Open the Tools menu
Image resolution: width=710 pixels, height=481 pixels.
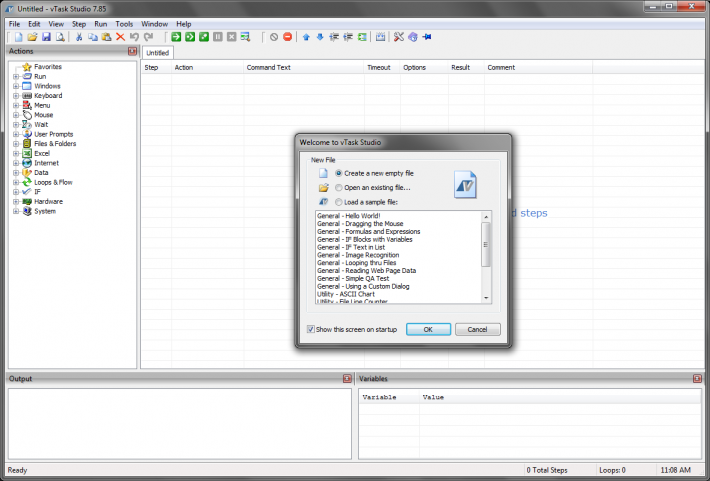click(124, 24)
